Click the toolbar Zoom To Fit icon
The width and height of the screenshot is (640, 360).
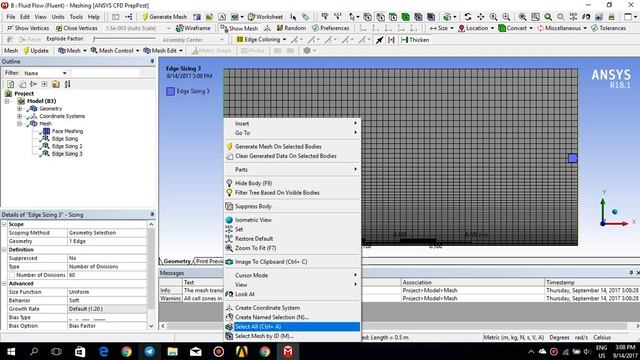(522, 17)
